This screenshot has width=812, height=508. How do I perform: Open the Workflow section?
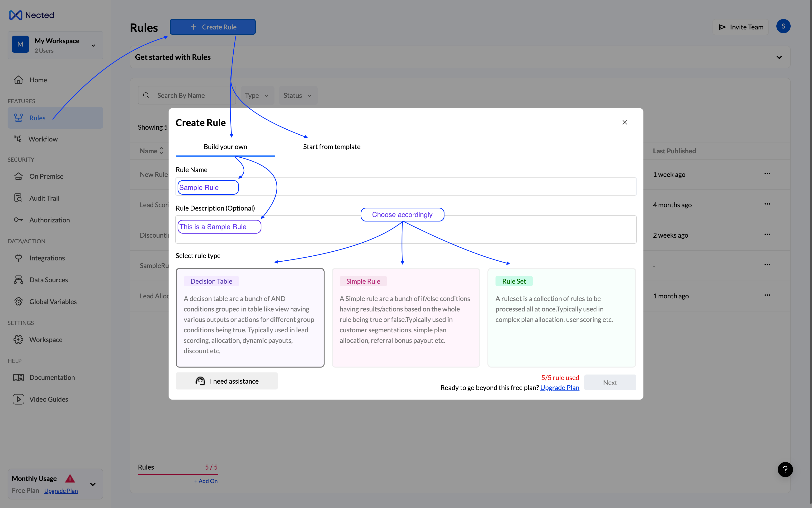point(43,139)
